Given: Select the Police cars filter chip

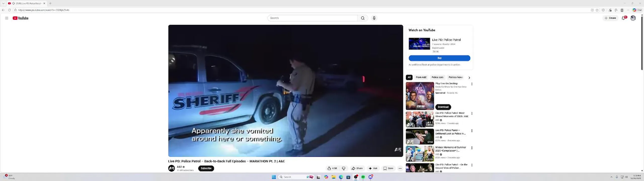Looking at the screenshot, I should pyautogui.click(x=437, y=77).
